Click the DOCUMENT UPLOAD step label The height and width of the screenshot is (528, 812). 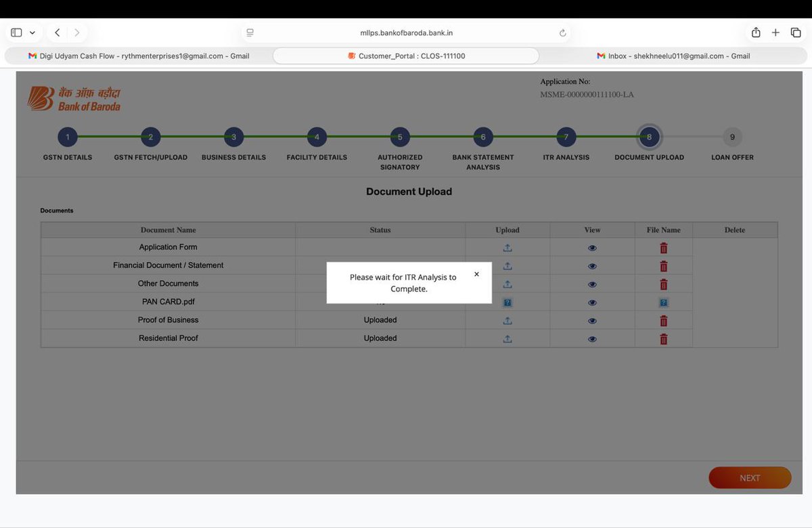pyautogui.click(x=649, y=157)
